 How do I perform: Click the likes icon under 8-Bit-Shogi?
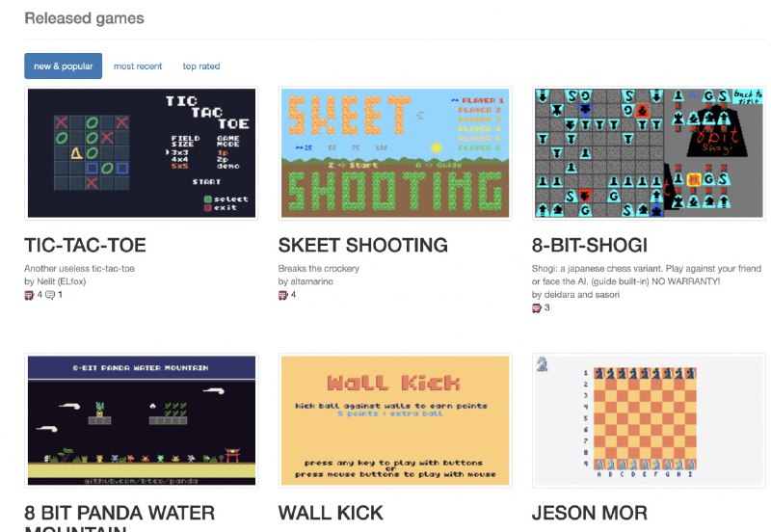tap(537, 307)
